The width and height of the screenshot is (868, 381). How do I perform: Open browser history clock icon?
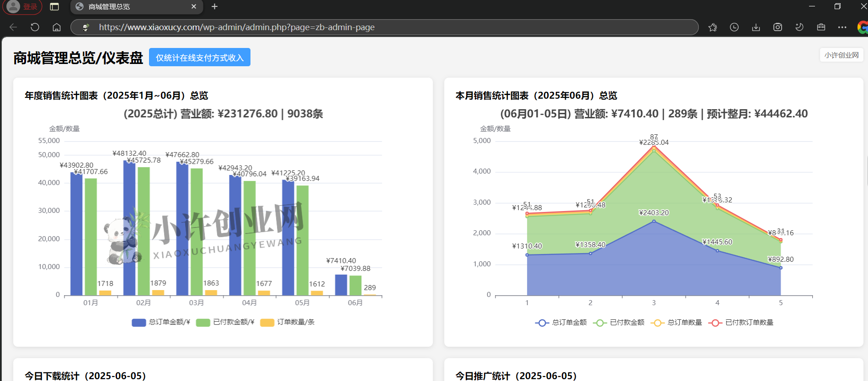734,27
